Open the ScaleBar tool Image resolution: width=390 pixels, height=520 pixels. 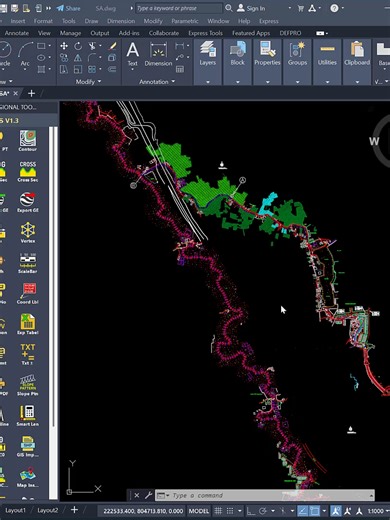coord(28,263)
